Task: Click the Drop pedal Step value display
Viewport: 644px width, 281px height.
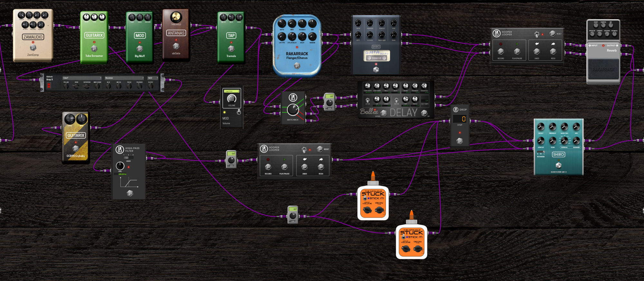Action: pos(460,119)
